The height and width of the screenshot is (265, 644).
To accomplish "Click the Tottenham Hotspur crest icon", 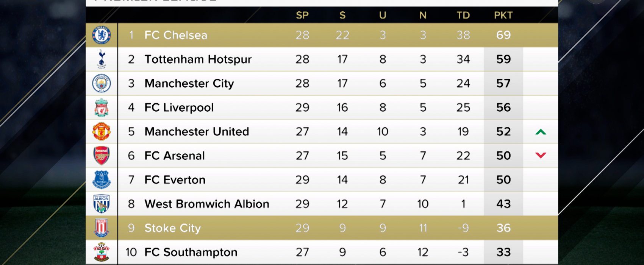I will (102, 59).
